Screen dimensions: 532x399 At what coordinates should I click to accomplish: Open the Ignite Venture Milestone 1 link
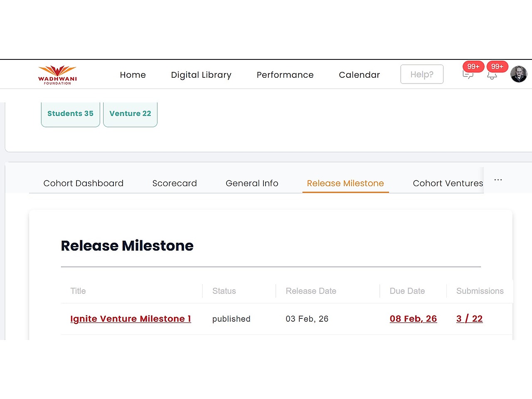coord(131,319)
